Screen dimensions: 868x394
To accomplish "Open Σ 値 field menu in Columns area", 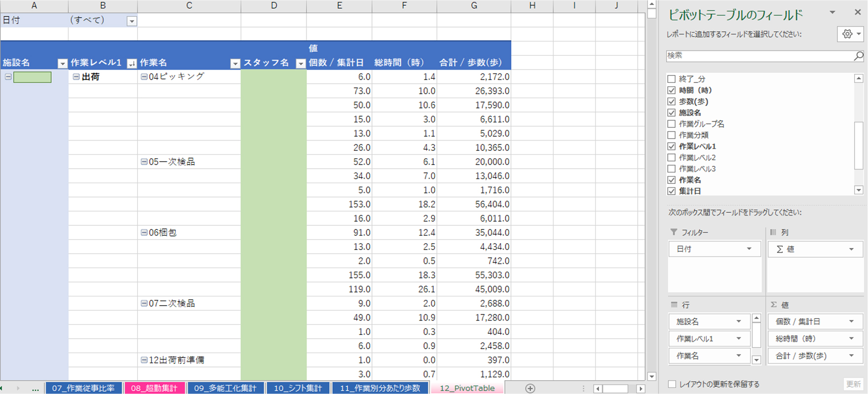I will [851, 249].
